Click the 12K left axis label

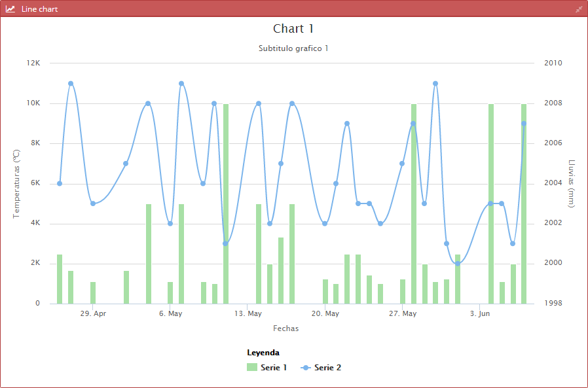tap(33, 63)
